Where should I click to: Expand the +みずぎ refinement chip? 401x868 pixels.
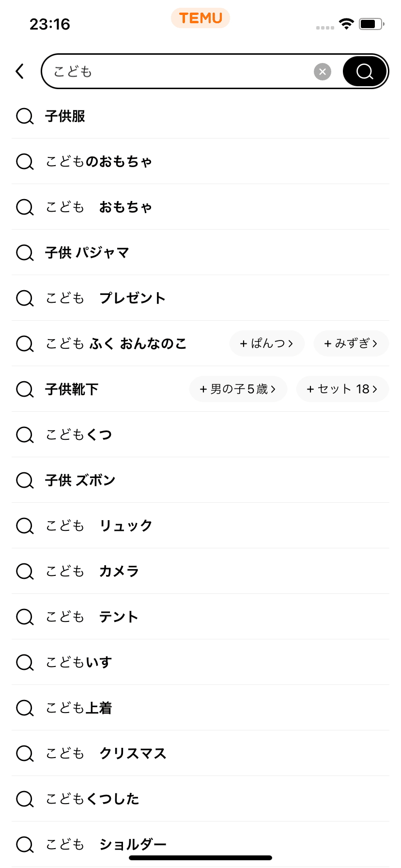coord(351,343)
